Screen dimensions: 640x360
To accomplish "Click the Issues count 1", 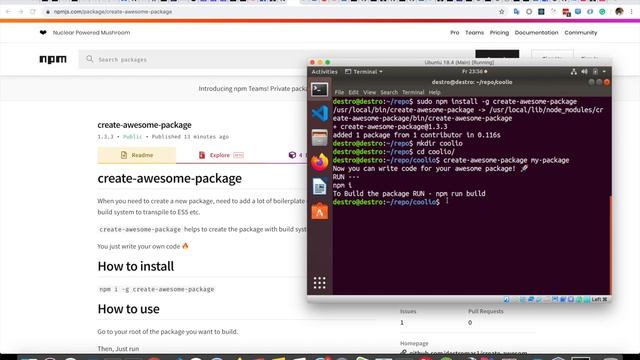I will (x=402, y=322).
